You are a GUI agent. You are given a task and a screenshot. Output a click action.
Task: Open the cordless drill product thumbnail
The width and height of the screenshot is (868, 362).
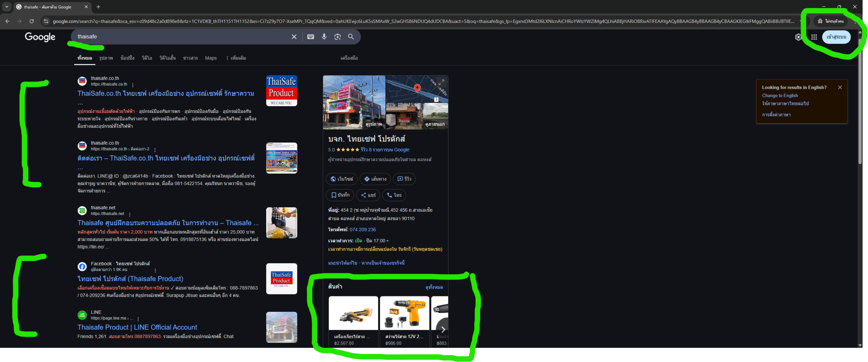click(405, 313)
